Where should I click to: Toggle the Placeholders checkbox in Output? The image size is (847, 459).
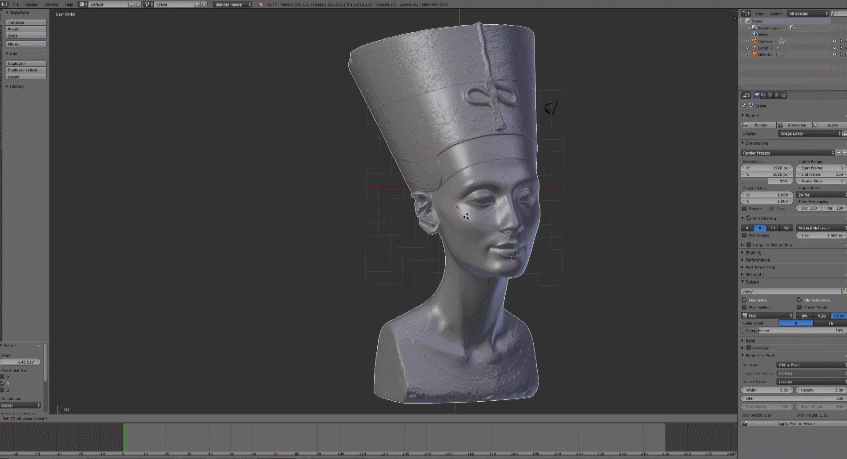pos(744,307)
